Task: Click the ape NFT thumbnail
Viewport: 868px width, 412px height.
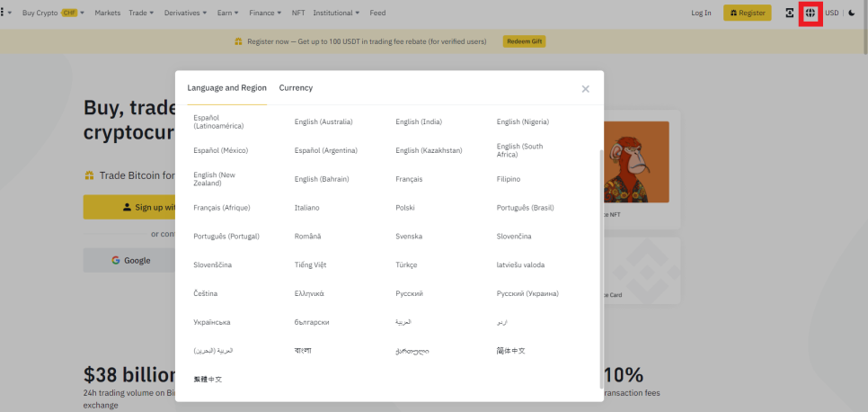Action: 636,162
